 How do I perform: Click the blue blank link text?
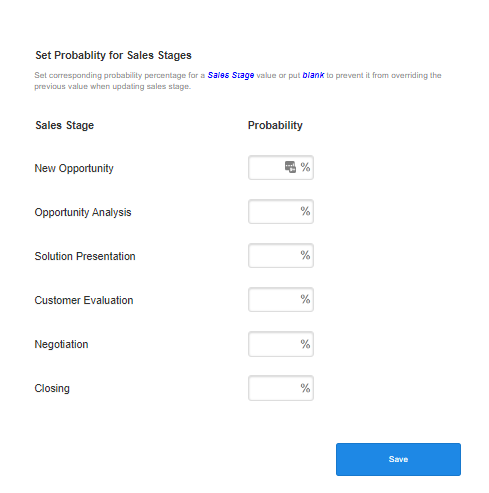[313, 75]
